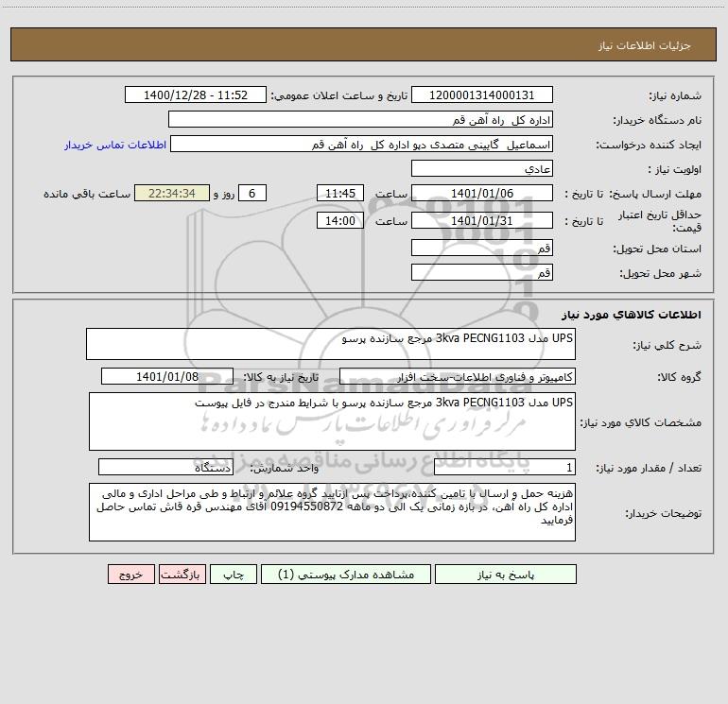This screenshot has width=728, height=704.
Task: Click the buyer notes box with phone 09194550872
Action: pyautogui.click(x=332, y=512)
